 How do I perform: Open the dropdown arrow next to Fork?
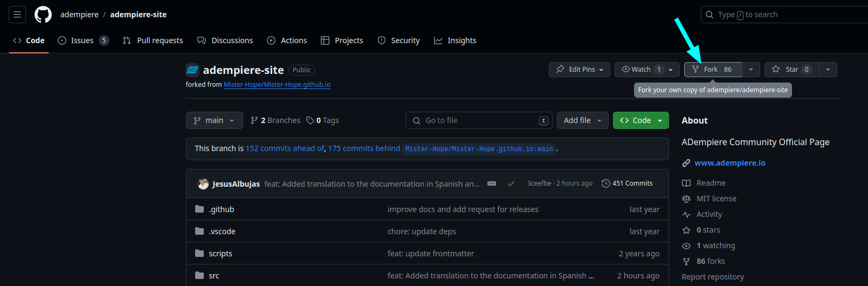point(751,70)
